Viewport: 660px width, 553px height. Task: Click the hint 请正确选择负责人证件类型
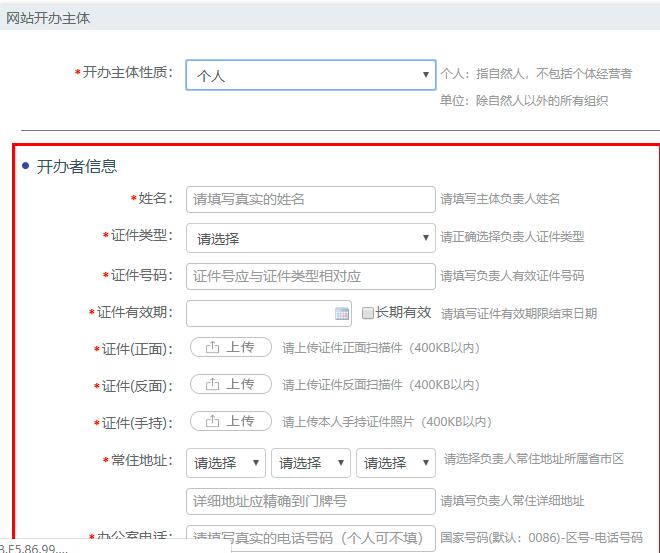click(x=512, y=237)
